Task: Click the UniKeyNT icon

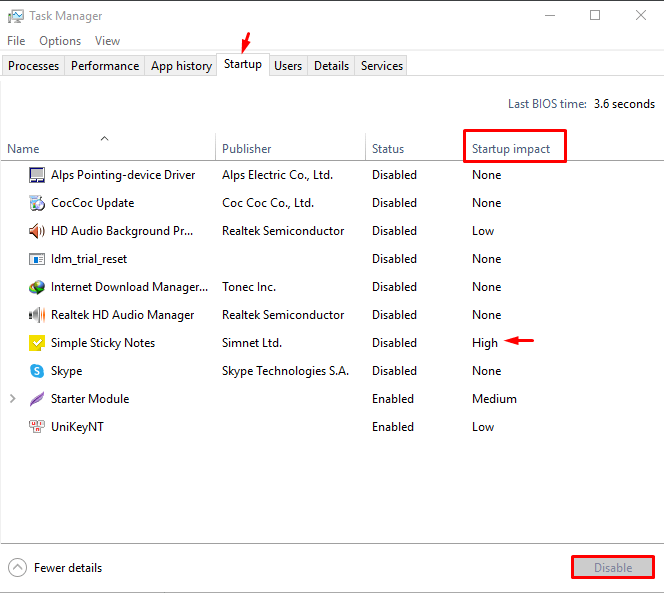Action: (x=37, y=427)
